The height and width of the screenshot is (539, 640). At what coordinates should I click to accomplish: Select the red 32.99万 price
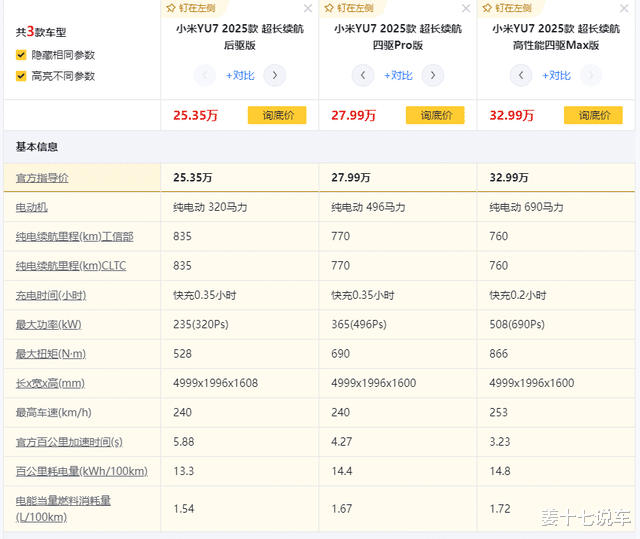pyautogui.click(x=512, y=115)
